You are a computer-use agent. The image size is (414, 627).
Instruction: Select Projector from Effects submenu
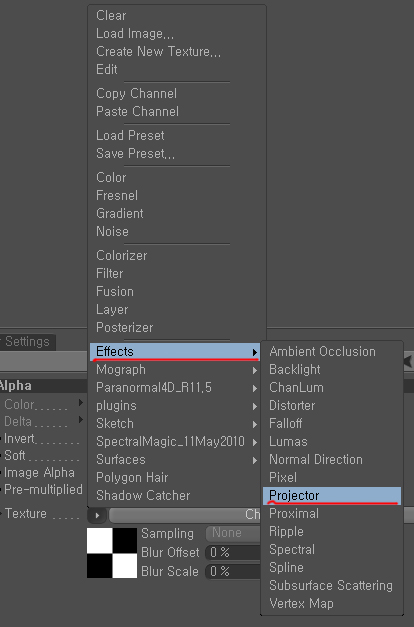click(x=332, y=496)
